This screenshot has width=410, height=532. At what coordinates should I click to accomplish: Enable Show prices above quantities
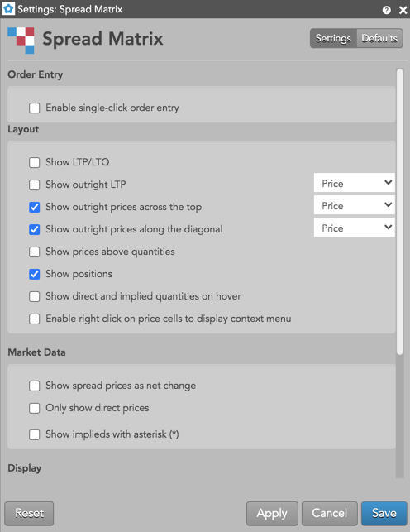tap(34, 252)
